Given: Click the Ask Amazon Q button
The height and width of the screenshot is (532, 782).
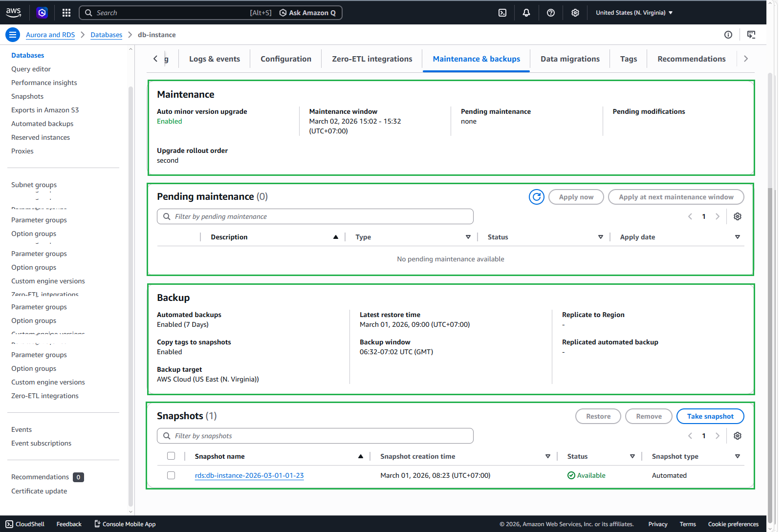Looking at the screenshot, I should 307,13.
